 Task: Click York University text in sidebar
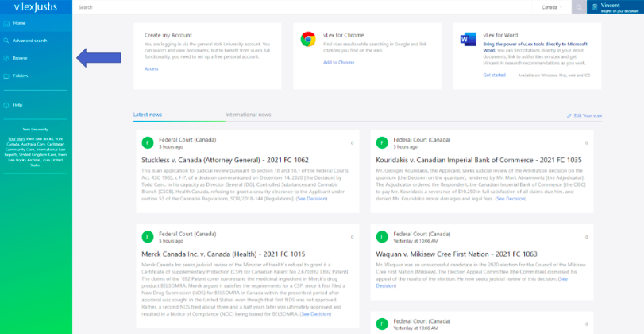pyautogui.click(x=35, y=129)
